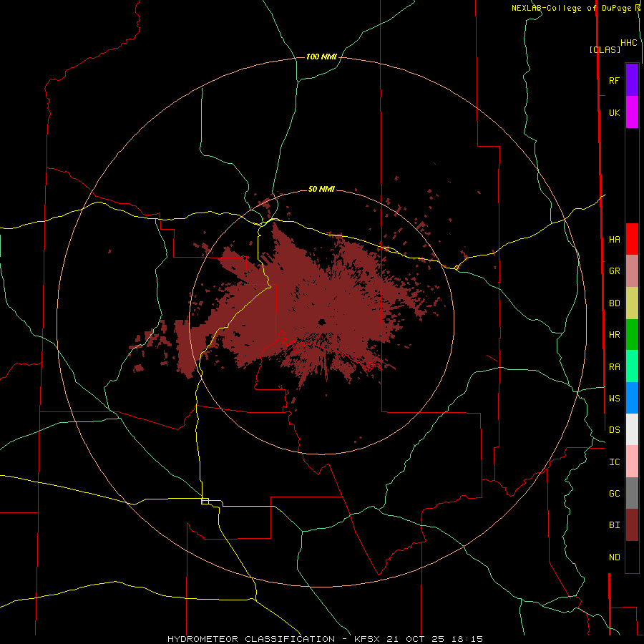Click the green HR legend swatch
This screenshot has height=644, width=644.
pyautogui.click(x=632, y=335)
